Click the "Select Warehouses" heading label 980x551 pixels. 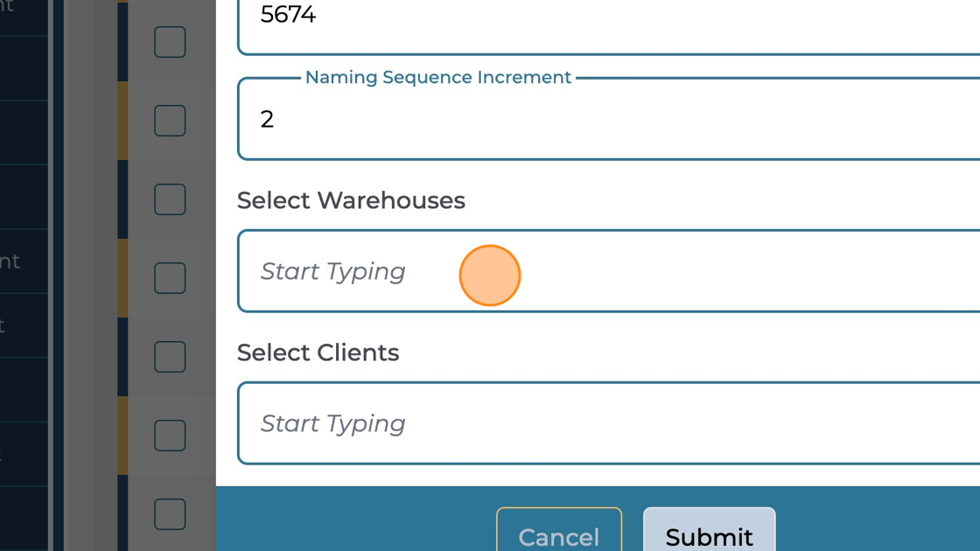click(x=351, y=200)
